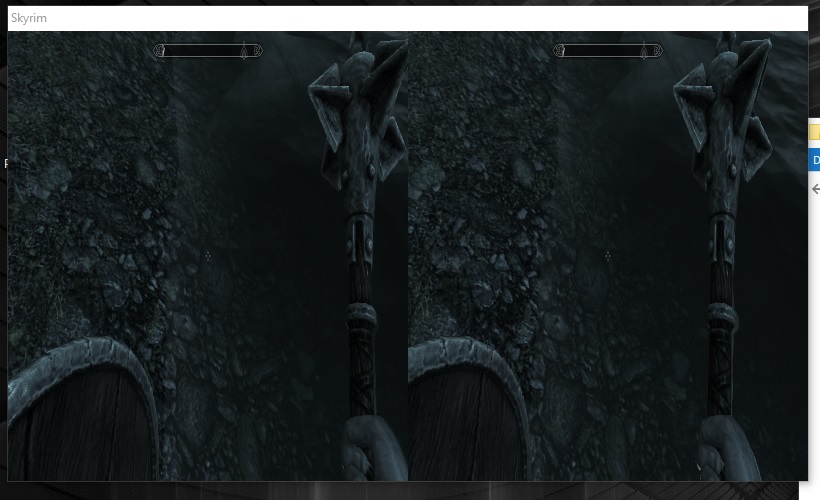Click the crosshair in the right-eye view

608,255
